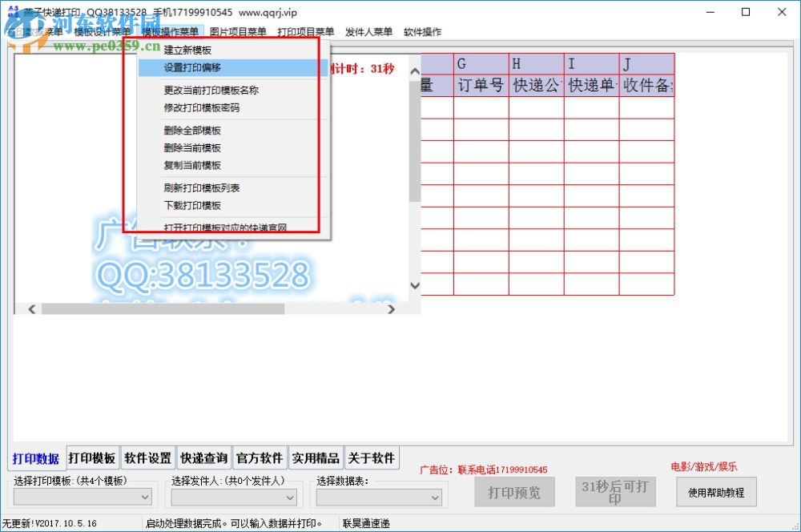
Task: Choose 更改当前打印模板名称 option
Action: tap(232, 90)
